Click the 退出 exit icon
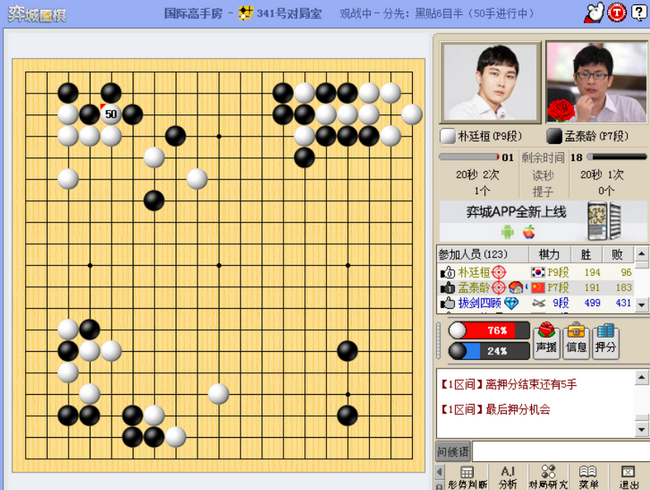 point(628,477)
